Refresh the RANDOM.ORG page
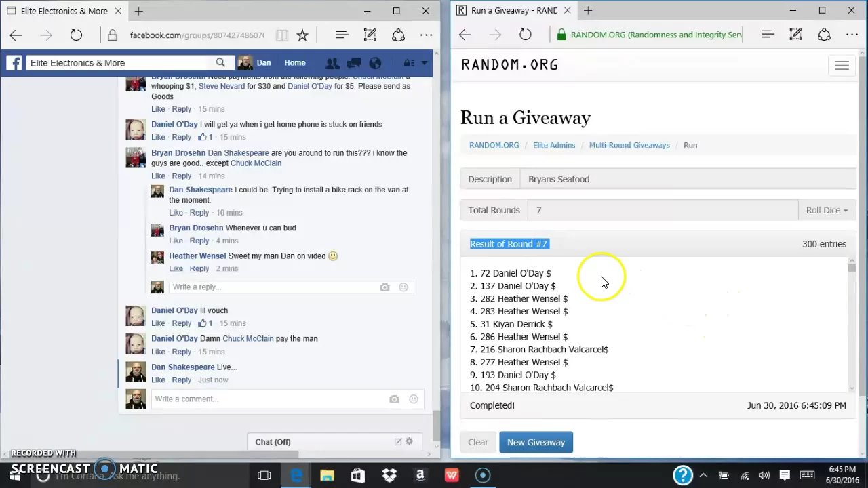The height and width of the screenshot is (488, 868). point(526,35)
